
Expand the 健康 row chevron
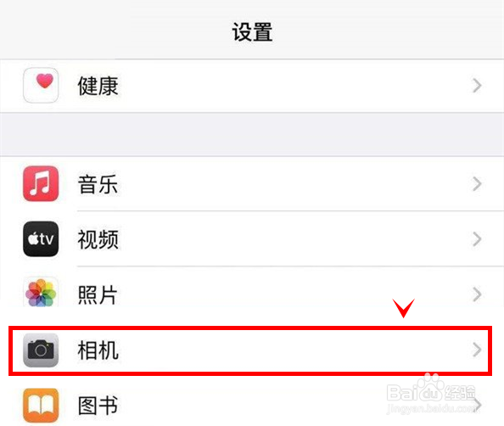478,86
